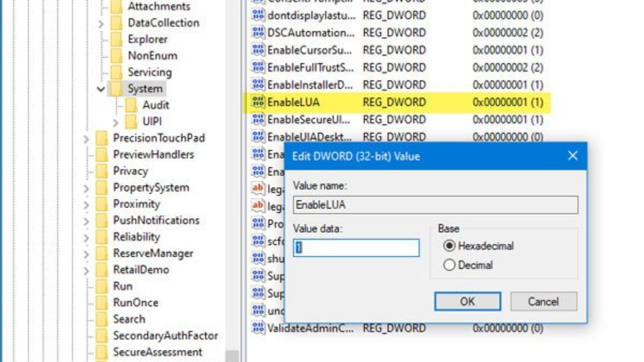Screen dimensions: 644x362
Task: Select the Privacy folder icon
Action: pos(101,172)
